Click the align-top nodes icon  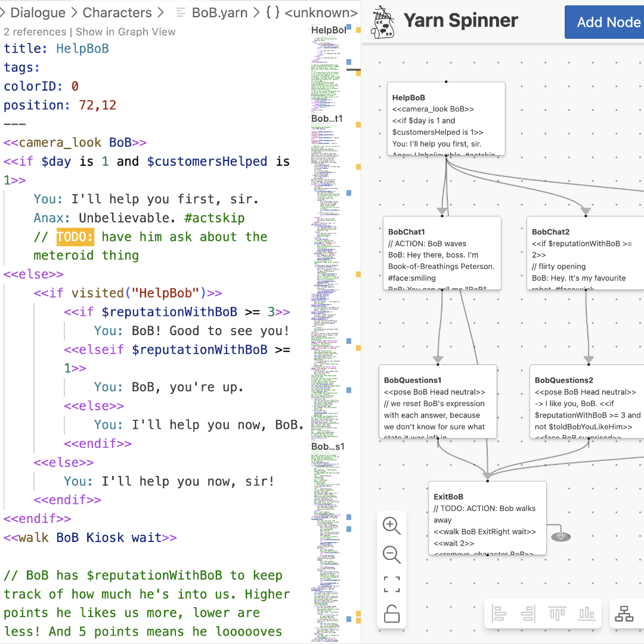click(559, 613)
